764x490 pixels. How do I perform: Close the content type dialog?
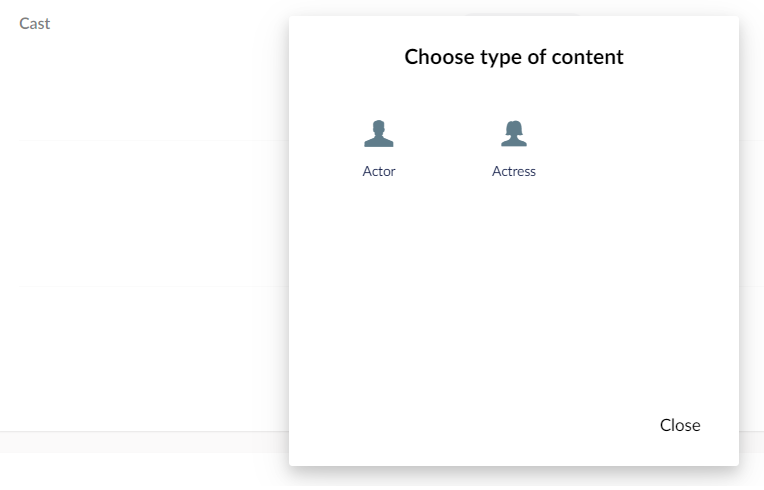click(x=680, y=425)
